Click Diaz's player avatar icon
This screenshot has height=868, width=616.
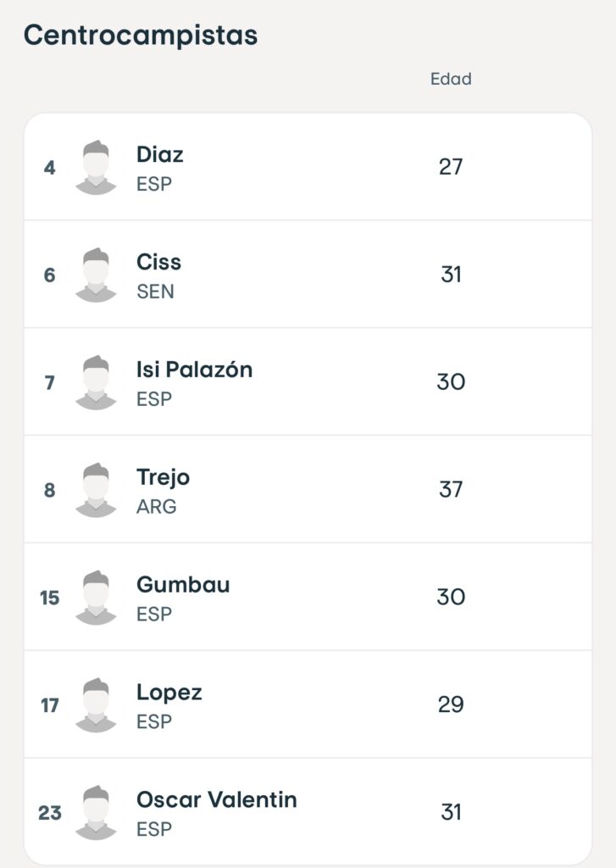point(96,167)
